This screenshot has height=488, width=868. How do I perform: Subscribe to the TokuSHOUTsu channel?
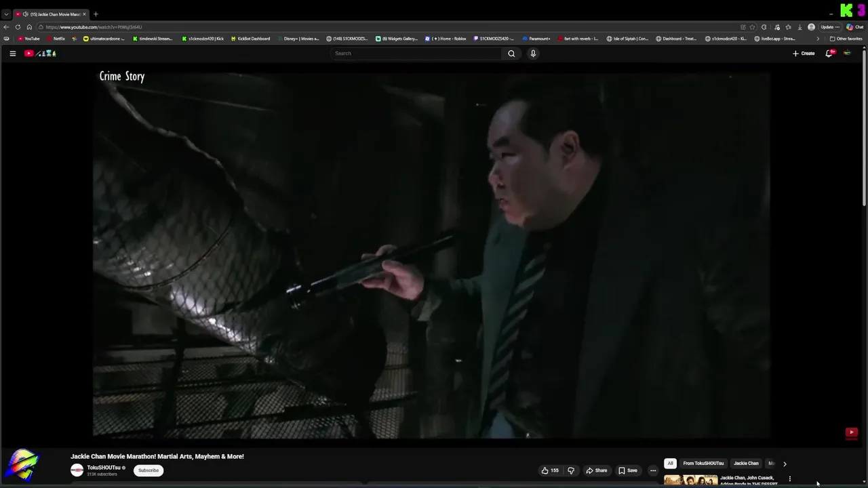click(x=149, y=470)
